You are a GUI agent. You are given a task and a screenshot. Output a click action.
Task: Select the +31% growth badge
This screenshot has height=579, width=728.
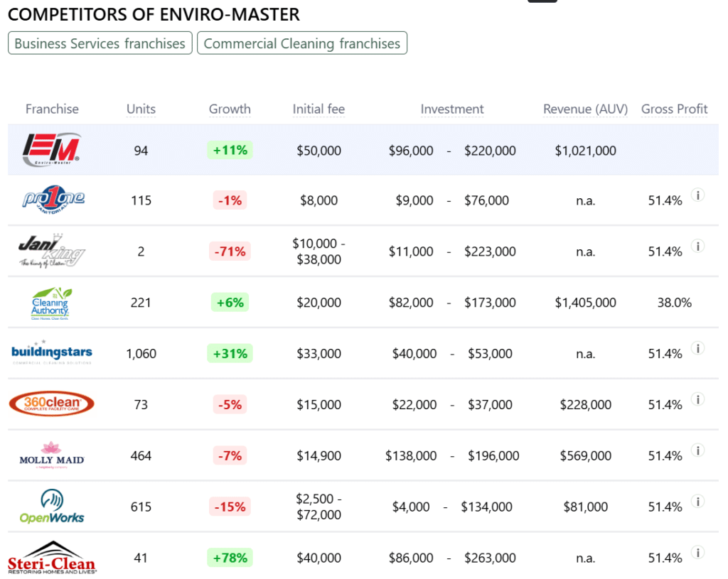(230, 354)
